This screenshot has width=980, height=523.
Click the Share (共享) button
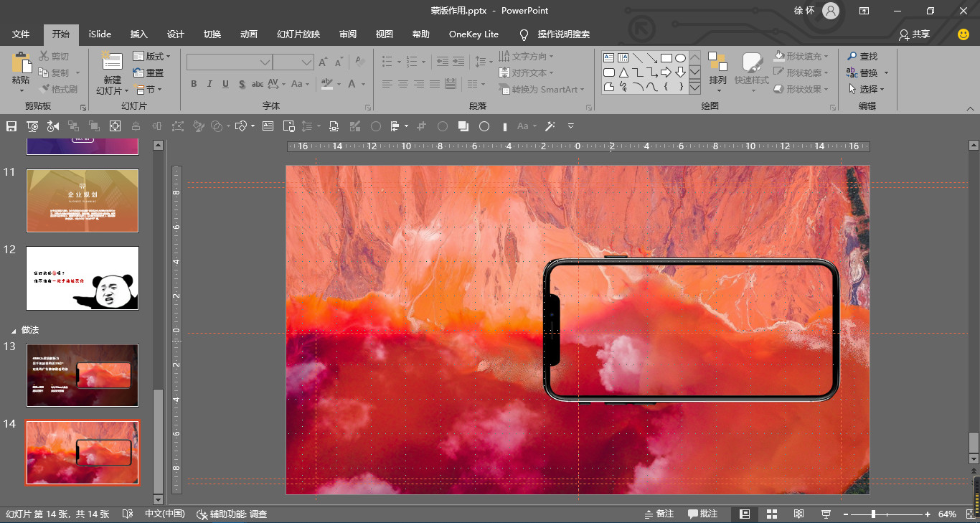tap(914, 34)
